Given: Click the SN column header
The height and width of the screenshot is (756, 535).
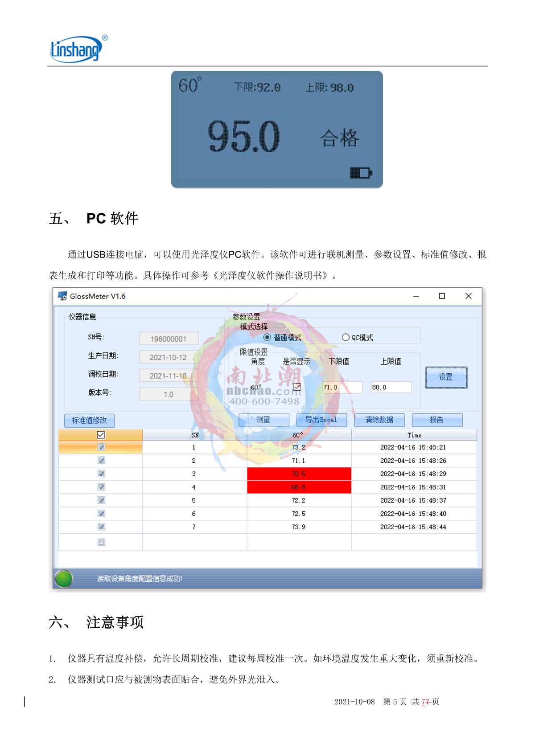Looking at the screenshot, I should (x=195, y=435).
